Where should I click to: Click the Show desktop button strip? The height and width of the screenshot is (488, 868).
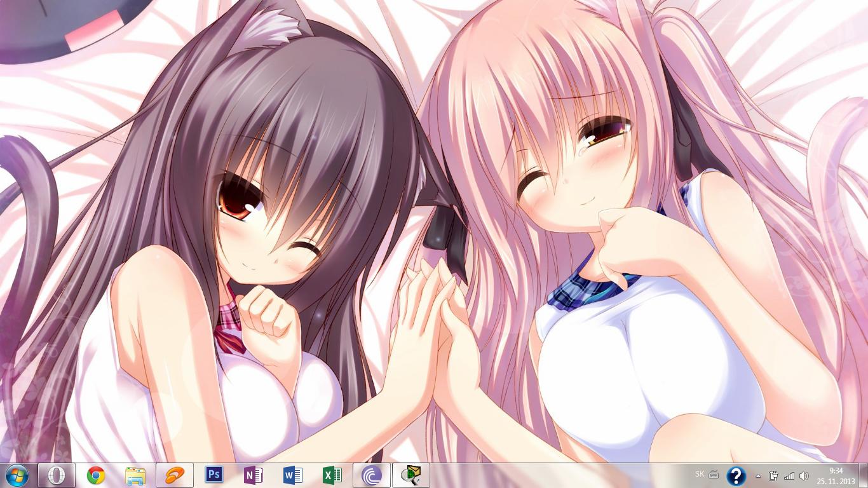click(863, 476)
